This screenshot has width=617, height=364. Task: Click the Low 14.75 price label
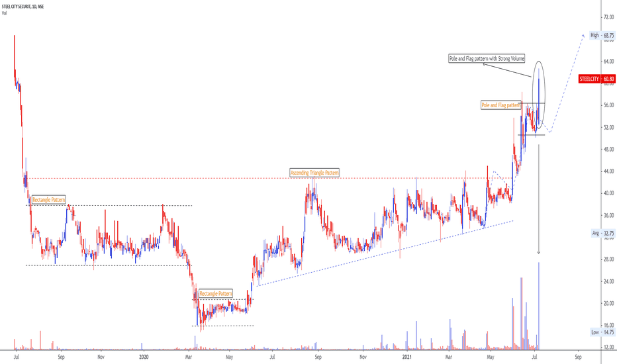pos(602,332)
